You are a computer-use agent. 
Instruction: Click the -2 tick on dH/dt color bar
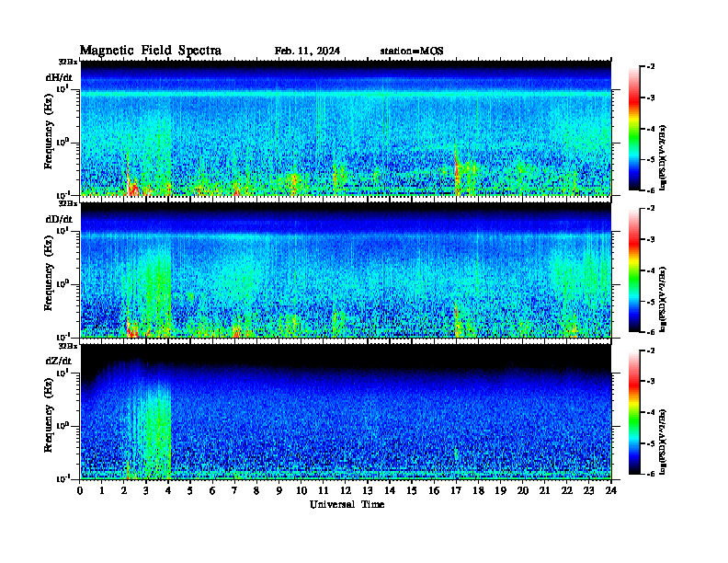tap(651, 67)
